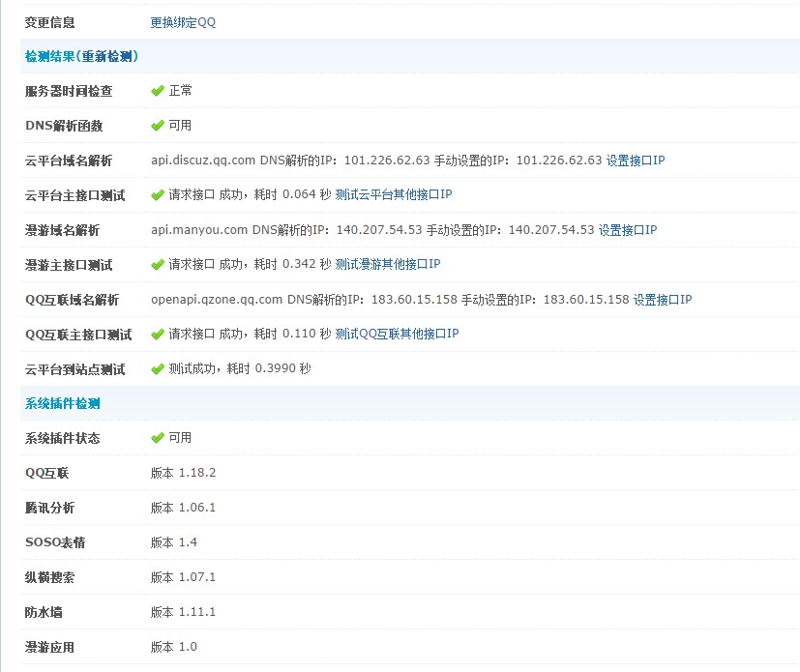Click the 版本 1.06.1 value
Viewport: 800px width, 672px height.
tap(183, 508)
